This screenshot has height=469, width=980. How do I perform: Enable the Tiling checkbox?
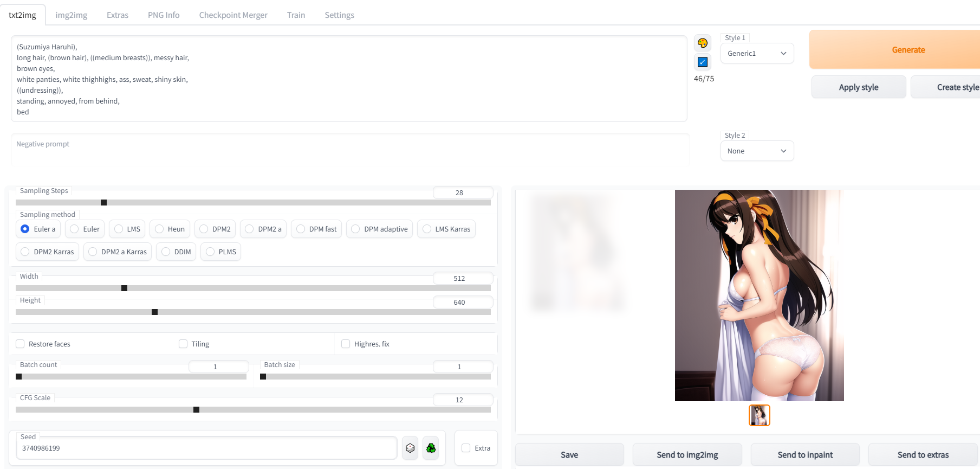pyautogui.click(x=183, y=344)
